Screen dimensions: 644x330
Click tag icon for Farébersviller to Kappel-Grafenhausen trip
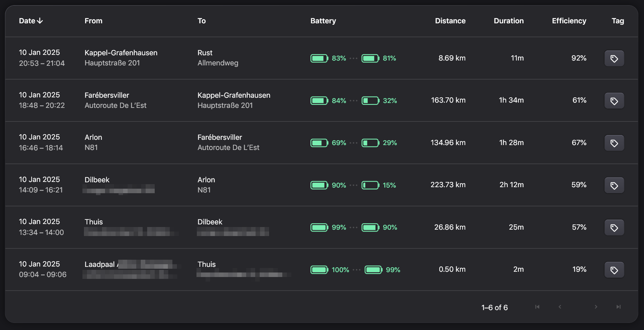point(614,101)
